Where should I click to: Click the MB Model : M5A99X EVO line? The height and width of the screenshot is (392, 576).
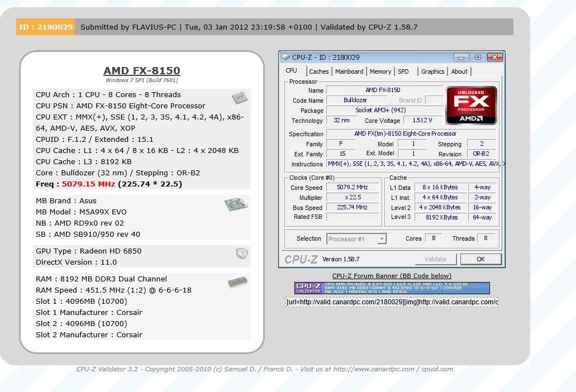(81, 212)
